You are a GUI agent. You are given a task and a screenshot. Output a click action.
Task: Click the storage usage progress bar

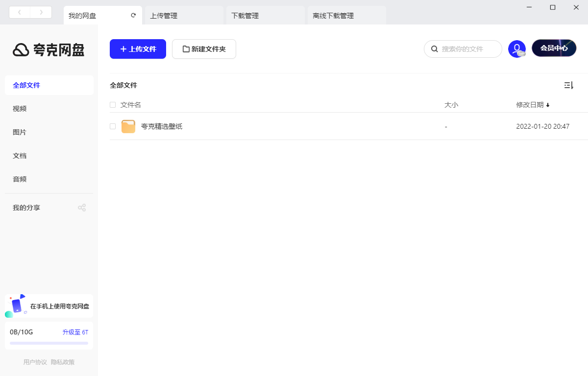(49, 343)
